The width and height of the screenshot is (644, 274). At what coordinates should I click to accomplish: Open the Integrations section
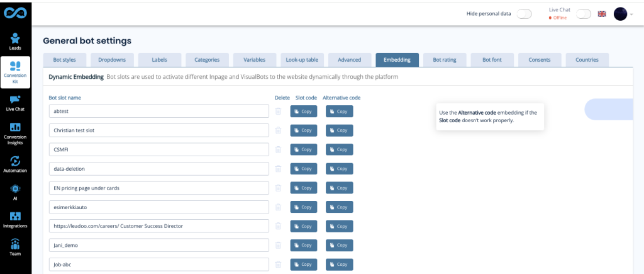coord(16,220)
